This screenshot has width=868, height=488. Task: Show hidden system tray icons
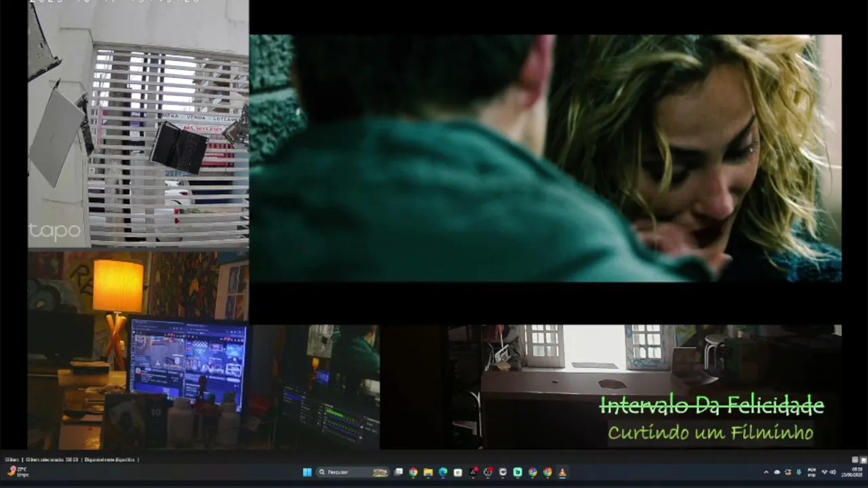[x=766, y=472]
